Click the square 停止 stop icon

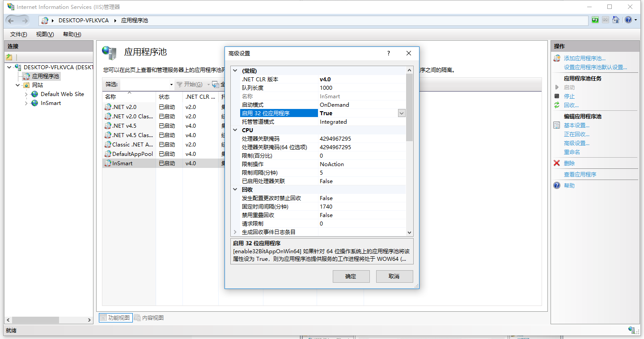(557, 96)
